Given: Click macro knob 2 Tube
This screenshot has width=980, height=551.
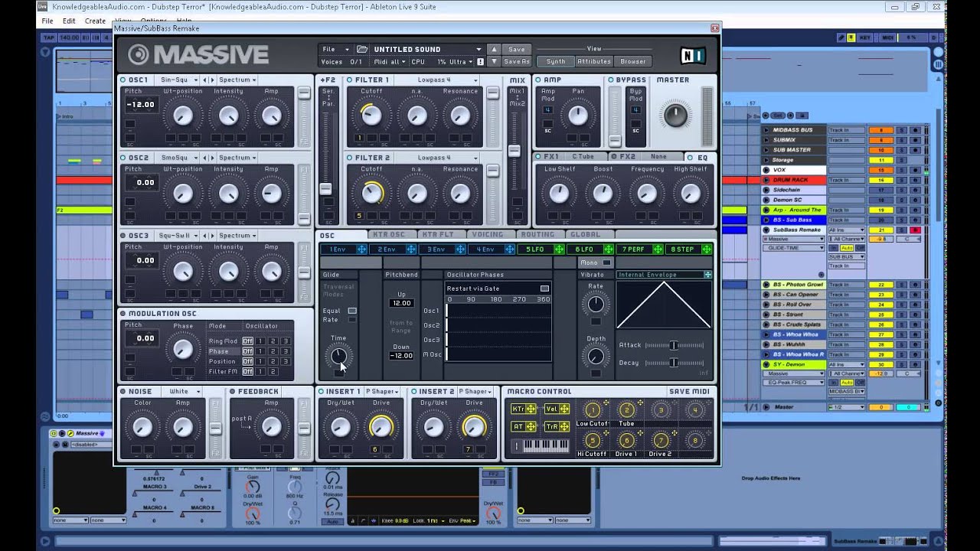Looking at the screenshot, I should (626, 411).
